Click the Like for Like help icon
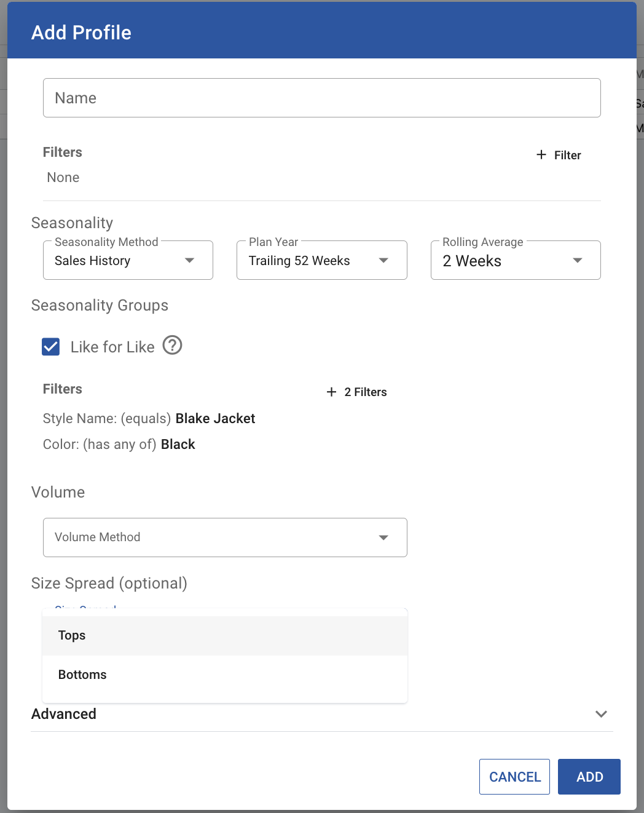 pos(173,346)
